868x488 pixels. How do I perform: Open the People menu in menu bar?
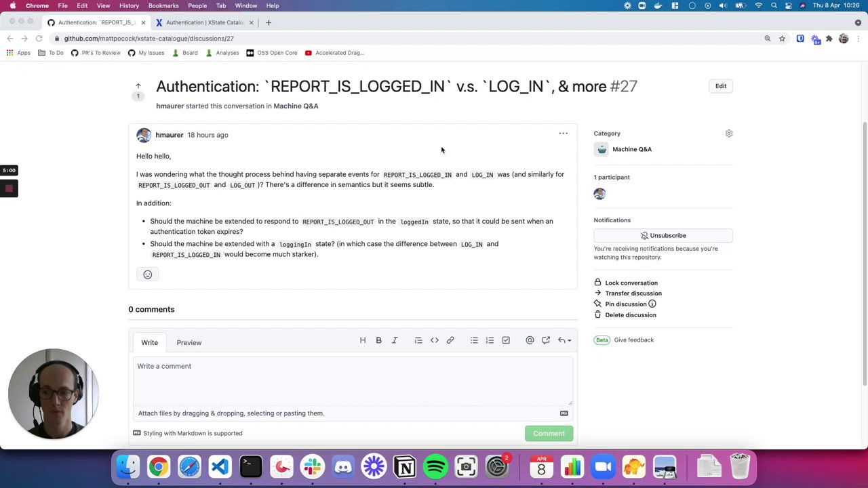point(197,5)
